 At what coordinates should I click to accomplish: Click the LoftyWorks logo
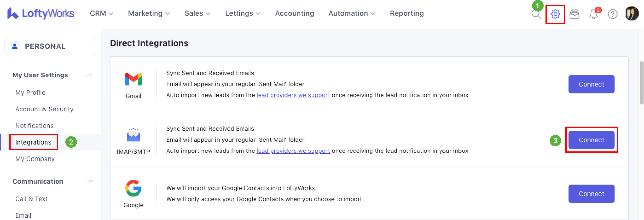point(41,13)
